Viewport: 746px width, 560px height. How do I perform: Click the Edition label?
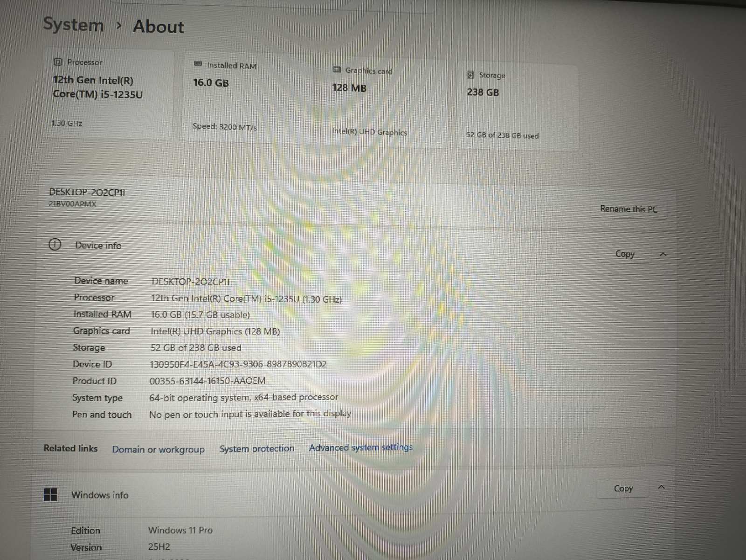pos(85,531)
